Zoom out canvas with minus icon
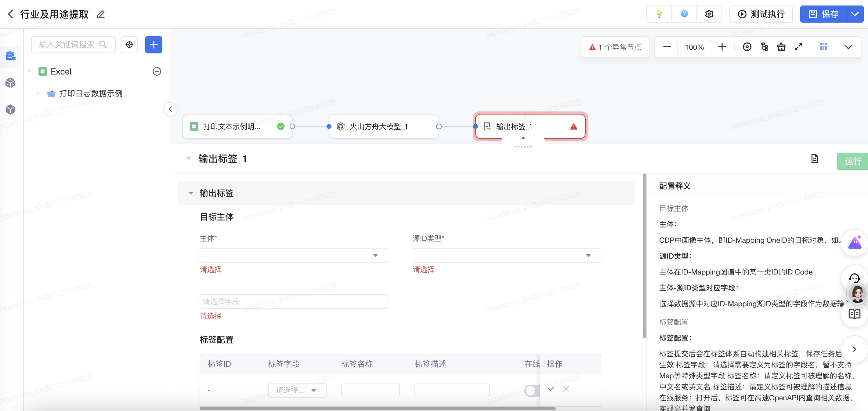The height and width of the screenshot is (411, 868). coord(667,47)
